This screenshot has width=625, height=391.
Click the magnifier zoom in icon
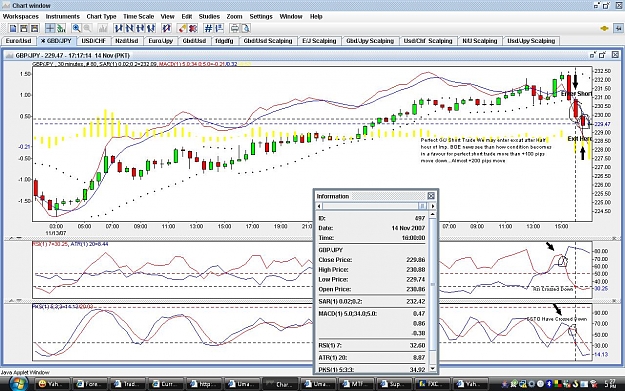(76, 28)
